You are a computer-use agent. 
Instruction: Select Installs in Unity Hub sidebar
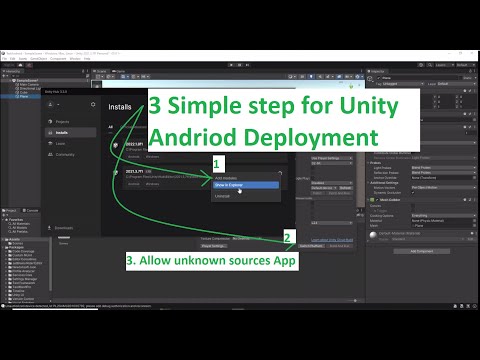click(x=71, y=132)
